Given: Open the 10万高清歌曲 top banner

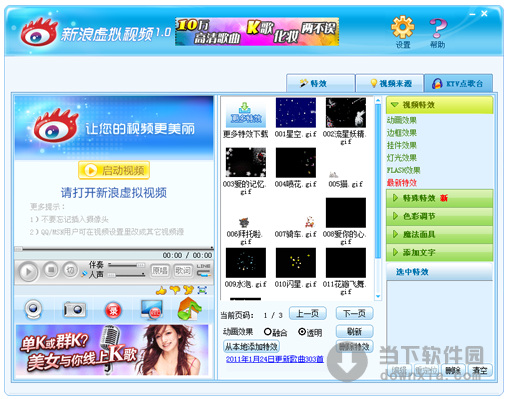Looking at the screenshot, I should [257, 31].
